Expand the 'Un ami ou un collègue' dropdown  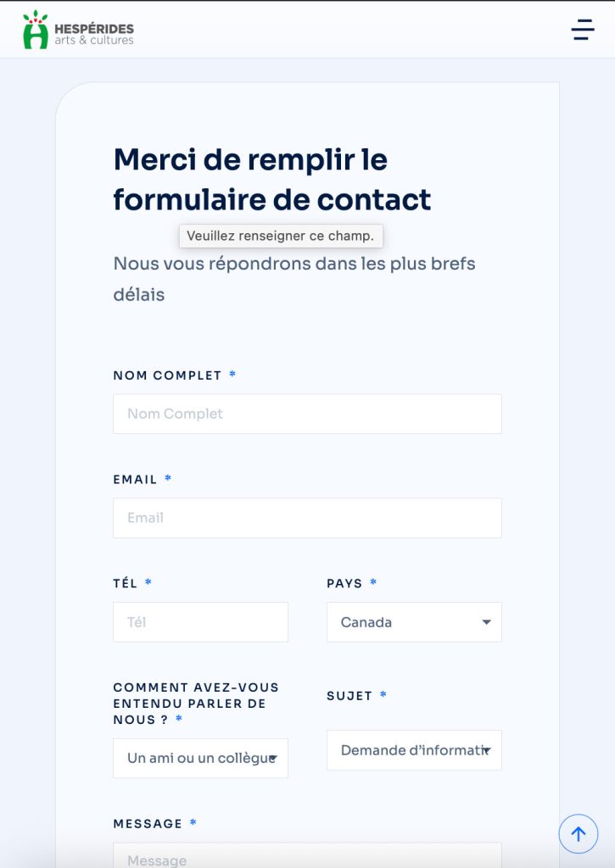pyautogui.click(x=200, y=759)
